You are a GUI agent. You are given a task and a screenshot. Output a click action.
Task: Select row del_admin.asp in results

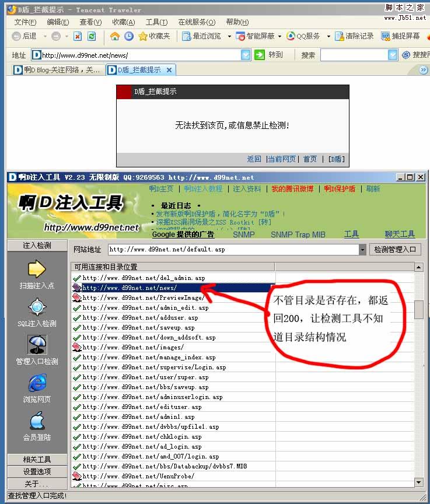click(173, 278)
